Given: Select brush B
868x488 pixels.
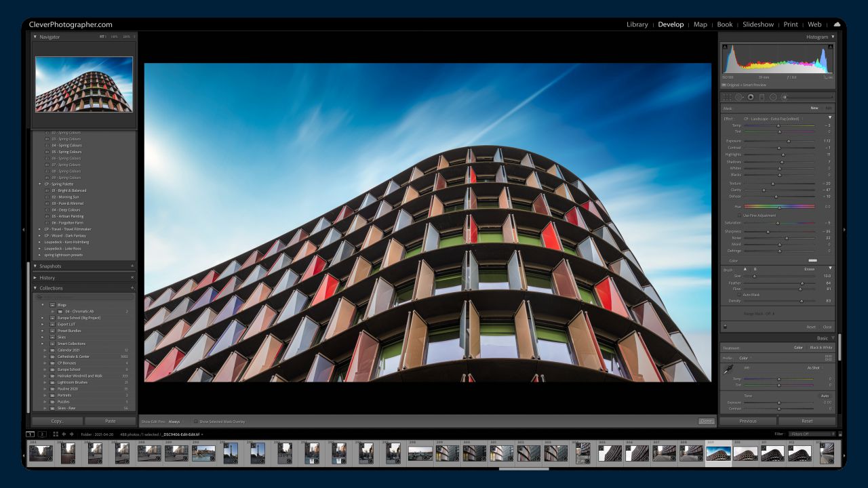Looking at the screenshot, I should 755,269.
